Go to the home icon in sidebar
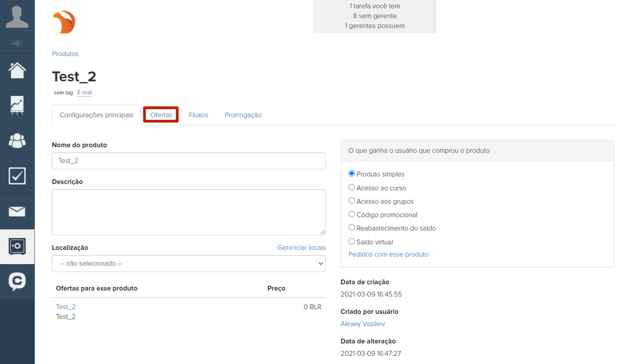This screenshot has width=617, height=364. click(17, 70)
